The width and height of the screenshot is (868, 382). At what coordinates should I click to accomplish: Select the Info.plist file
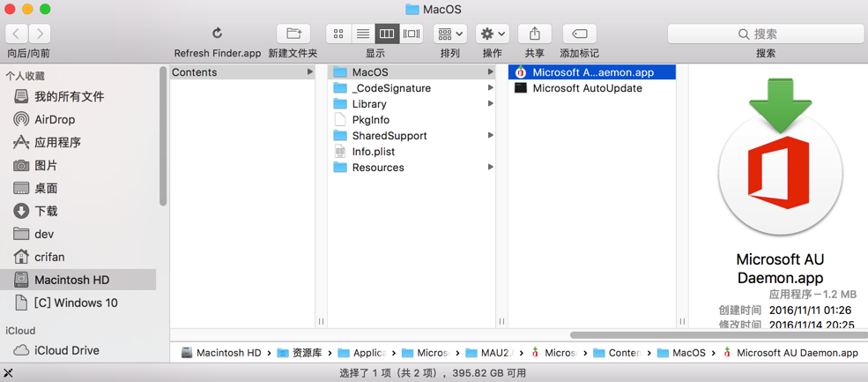pos(412,152)
